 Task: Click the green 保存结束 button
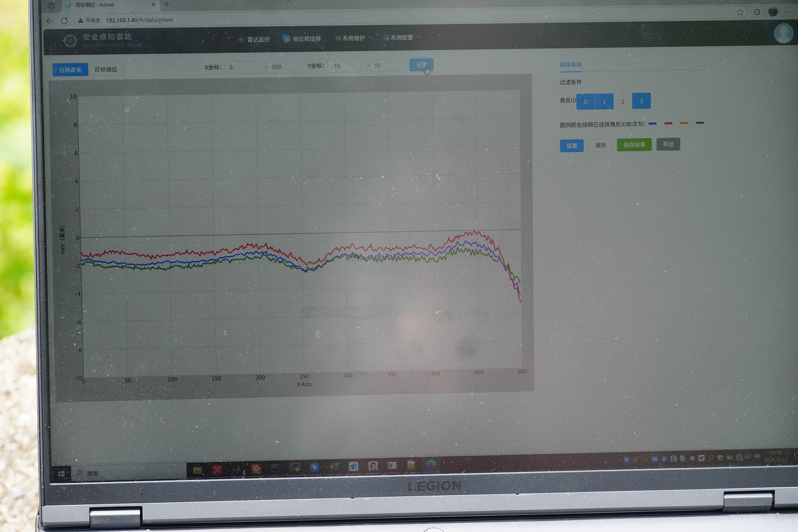coord(634,145)
